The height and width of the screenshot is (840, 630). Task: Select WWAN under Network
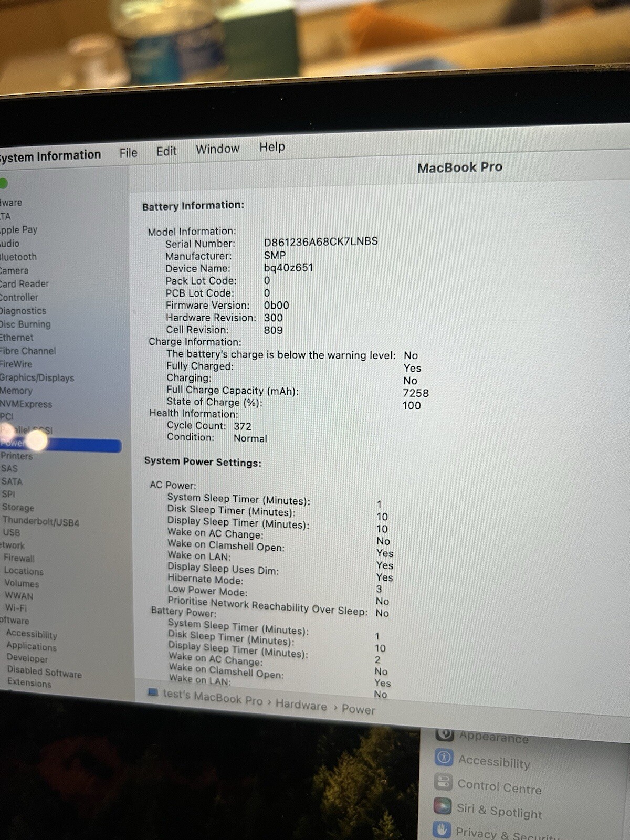point(19,596)
